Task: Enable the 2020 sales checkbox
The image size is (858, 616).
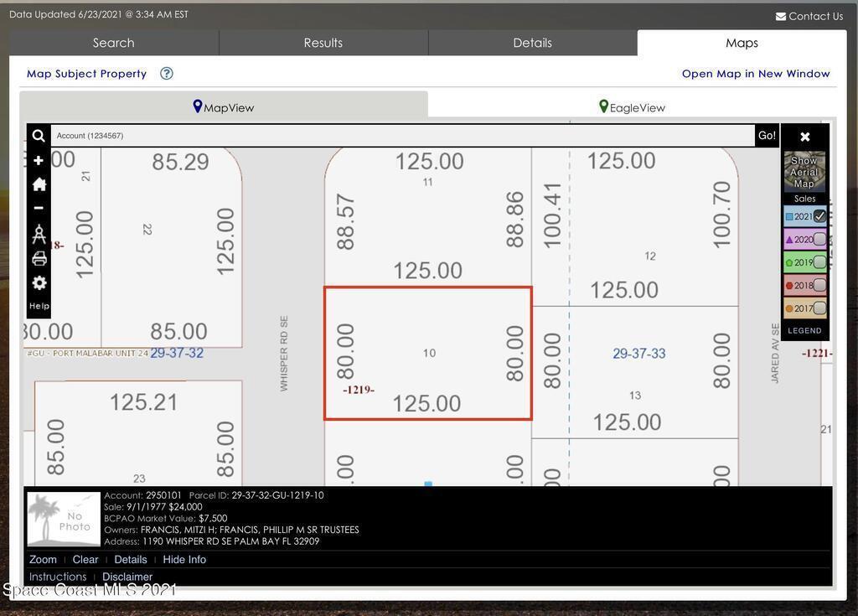Action: click(819, 240)
